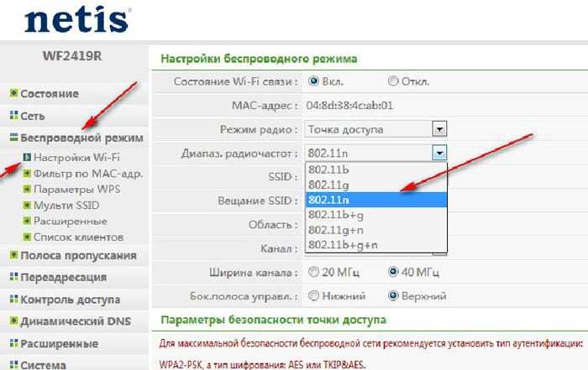
Task: Choose 802.11b from the list
Action: point(376,169)
